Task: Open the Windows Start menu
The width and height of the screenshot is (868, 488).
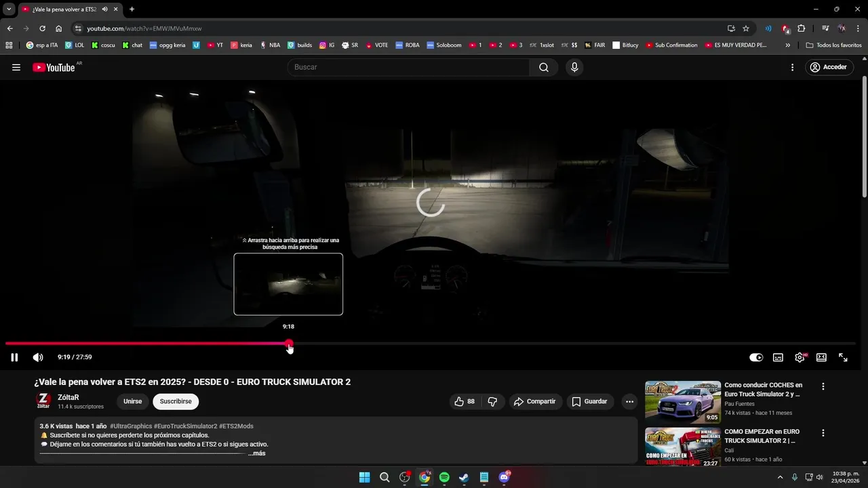Action: pyautogui.click(x=364, y=477)
